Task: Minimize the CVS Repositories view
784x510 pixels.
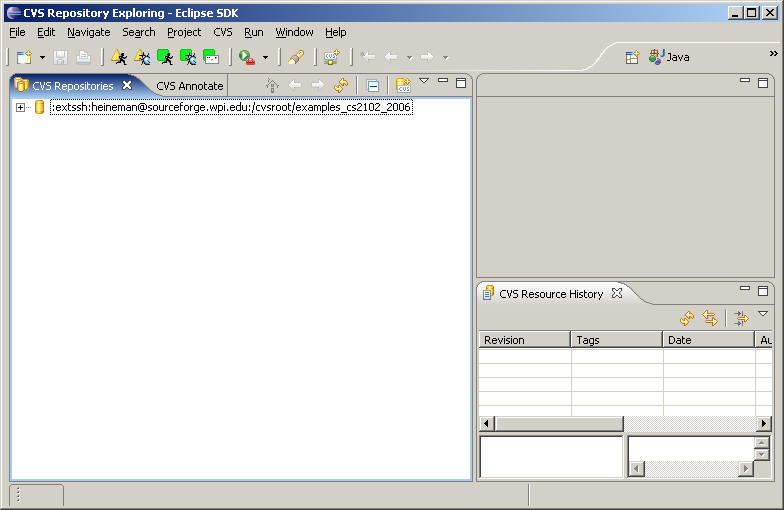Action: point(442,80)
